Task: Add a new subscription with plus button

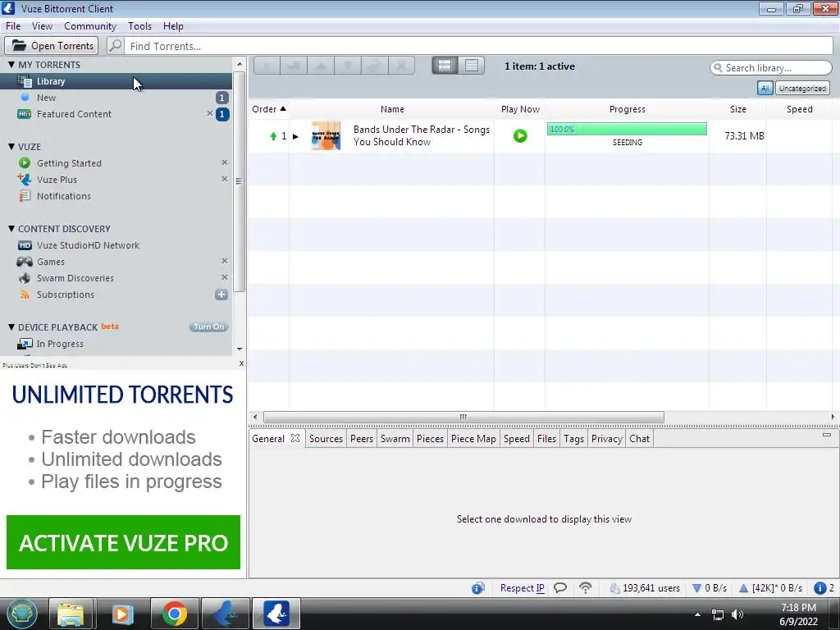Action: point(221,294)
